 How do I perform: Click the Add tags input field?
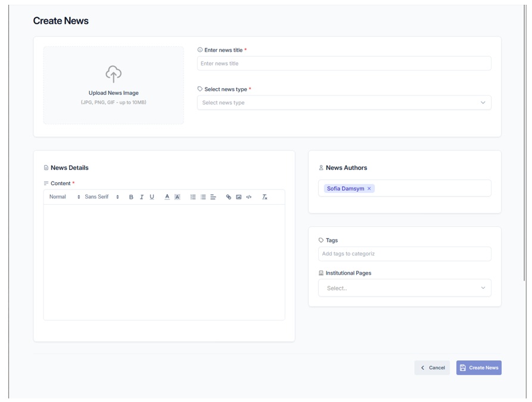(405, 254)
